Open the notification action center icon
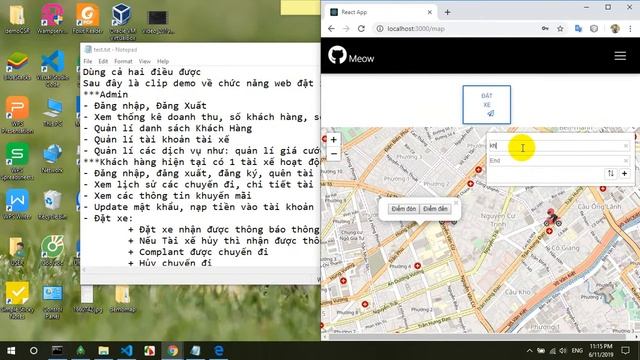 coord(625,351)
